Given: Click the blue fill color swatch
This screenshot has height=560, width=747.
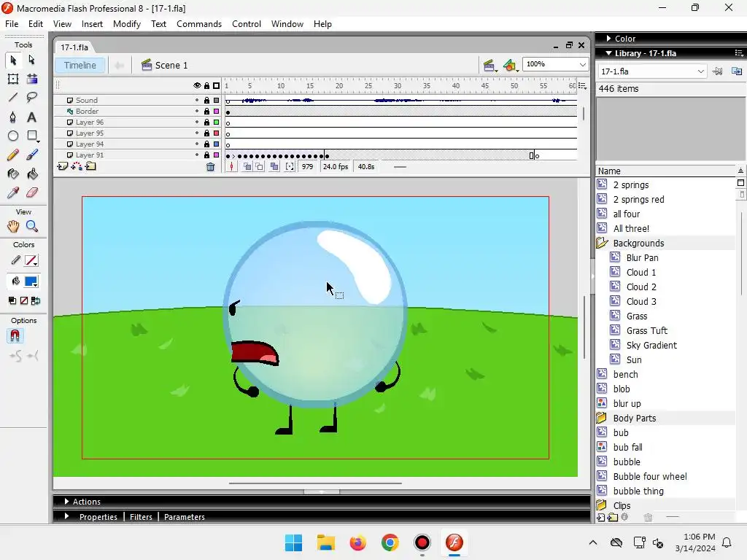Looking at the screenshot, I should coord(31,281).
